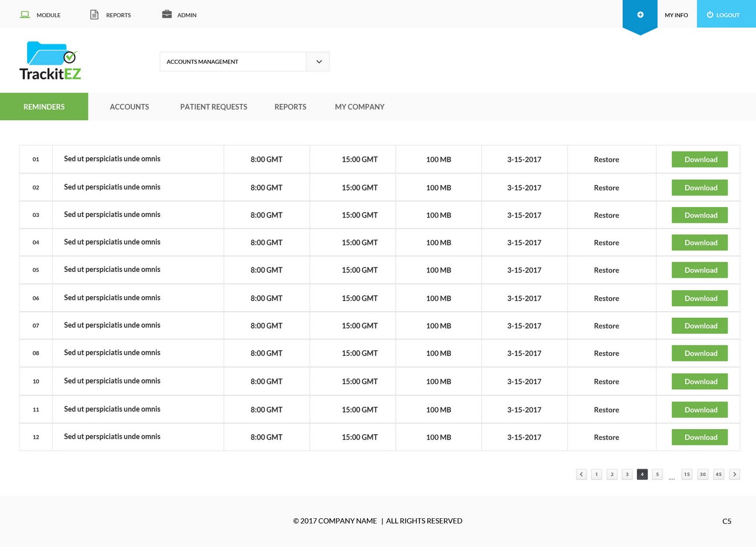Open the Accounts Management select box
This screenshot has height=547, width=756.
point(232,62)
